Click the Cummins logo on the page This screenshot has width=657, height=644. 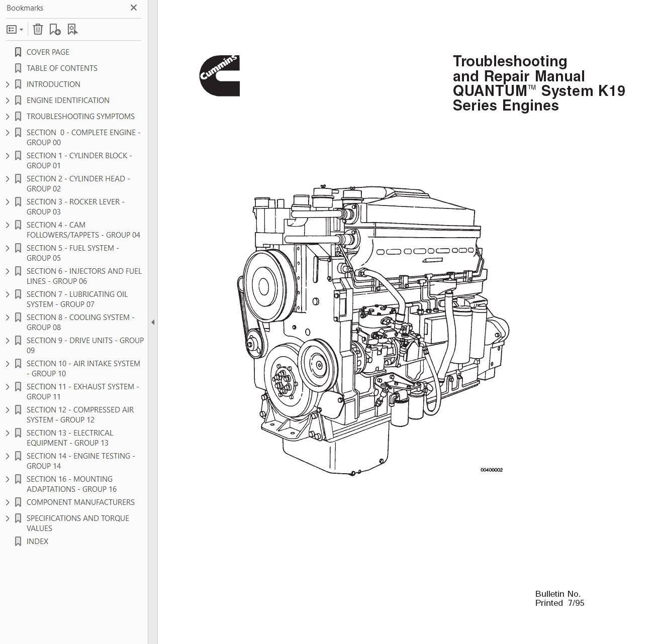pyautogui.click(x=220, y=75)
